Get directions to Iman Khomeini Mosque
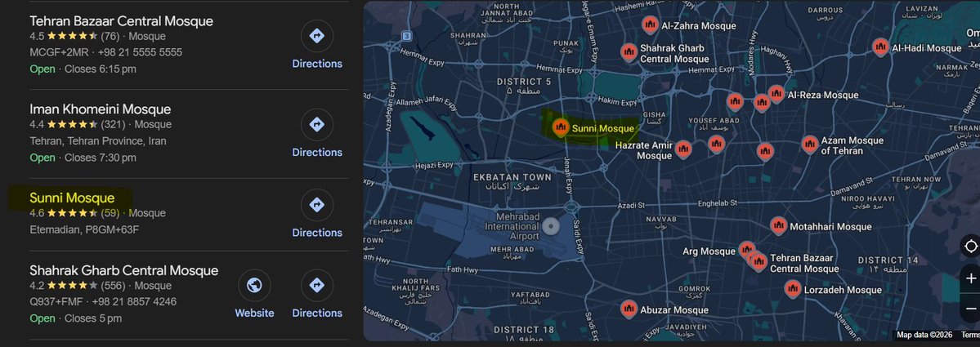 [317, 134]
